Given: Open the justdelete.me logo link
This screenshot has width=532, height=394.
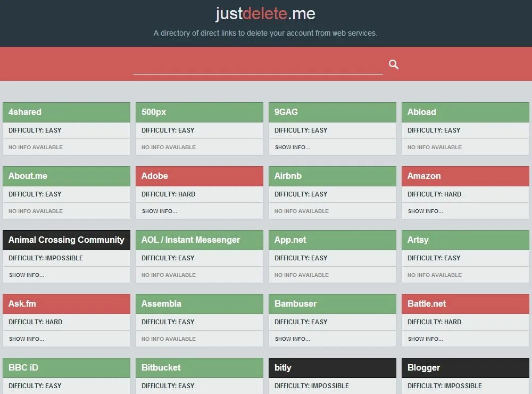Looking at the screenshot, I should [265, 14].
